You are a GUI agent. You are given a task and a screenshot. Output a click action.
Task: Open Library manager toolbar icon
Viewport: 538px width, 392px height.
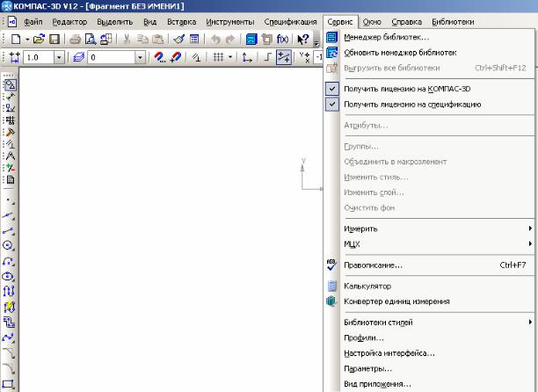251,40
